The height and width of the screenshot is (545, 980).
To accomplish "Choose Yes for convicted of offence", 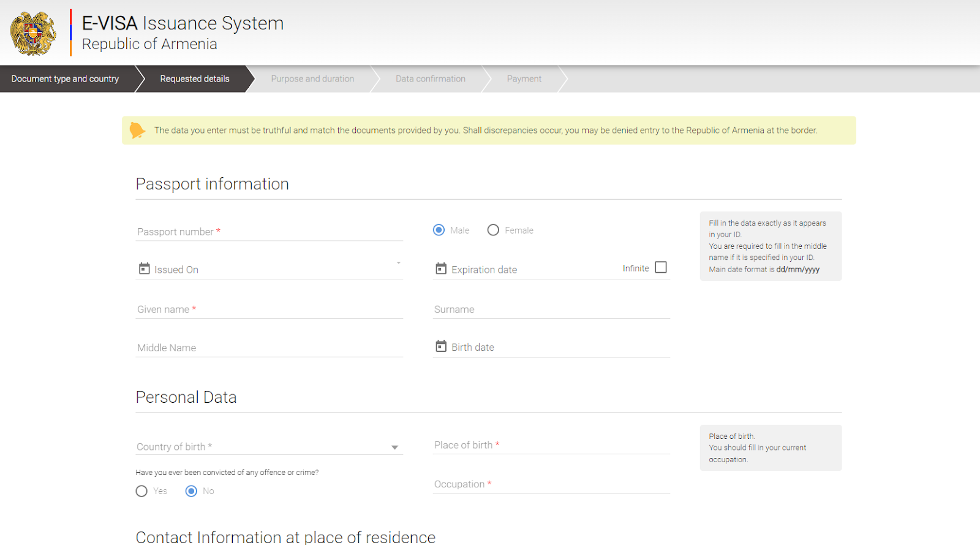I will 141,491.
